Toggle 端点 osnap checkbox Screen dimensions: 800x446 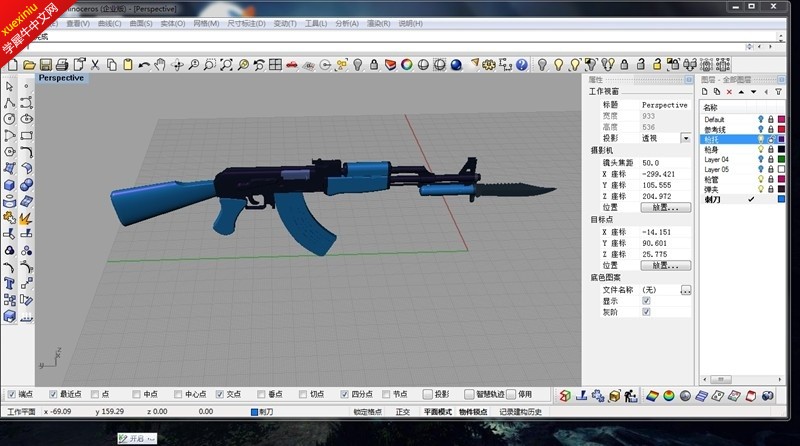12,394
